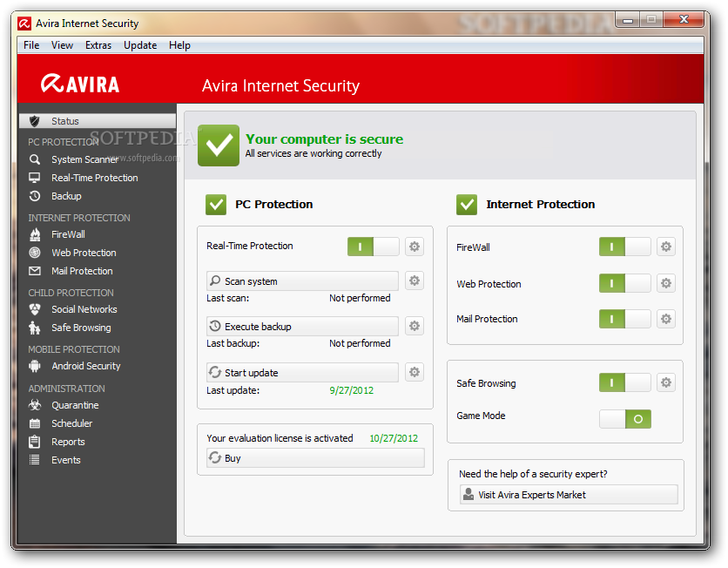
Task: Select Status in the sidebar
Action: tap(98, 121)
